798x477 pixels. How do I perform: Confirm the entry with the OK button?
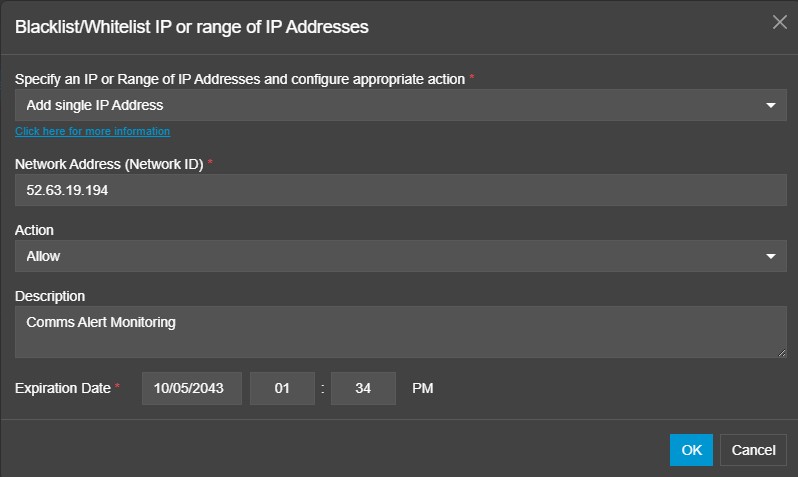point(691,450)
